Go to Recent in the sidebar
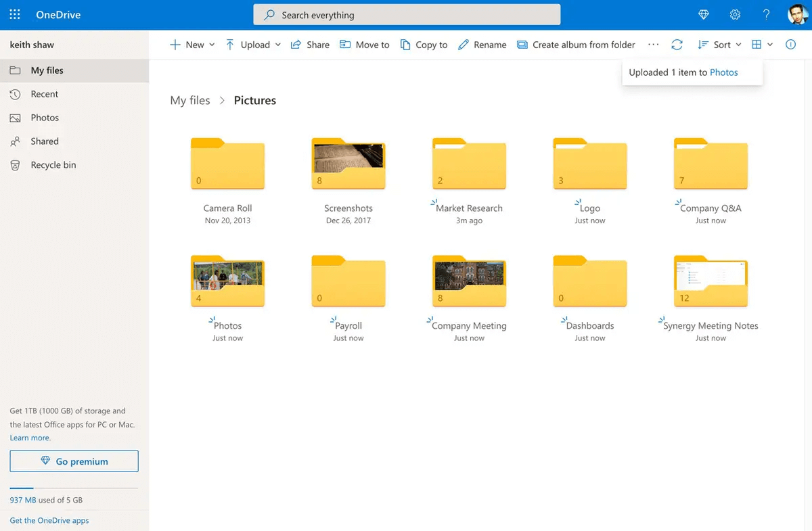812x531 pixels. 45,94
